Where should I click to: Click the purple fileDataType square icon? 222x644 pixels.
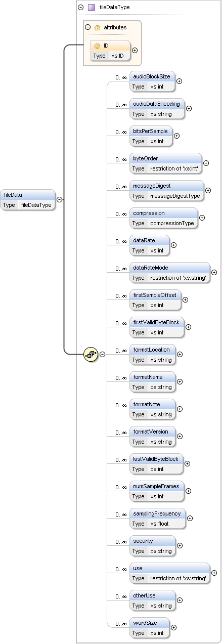pos(91,8)
